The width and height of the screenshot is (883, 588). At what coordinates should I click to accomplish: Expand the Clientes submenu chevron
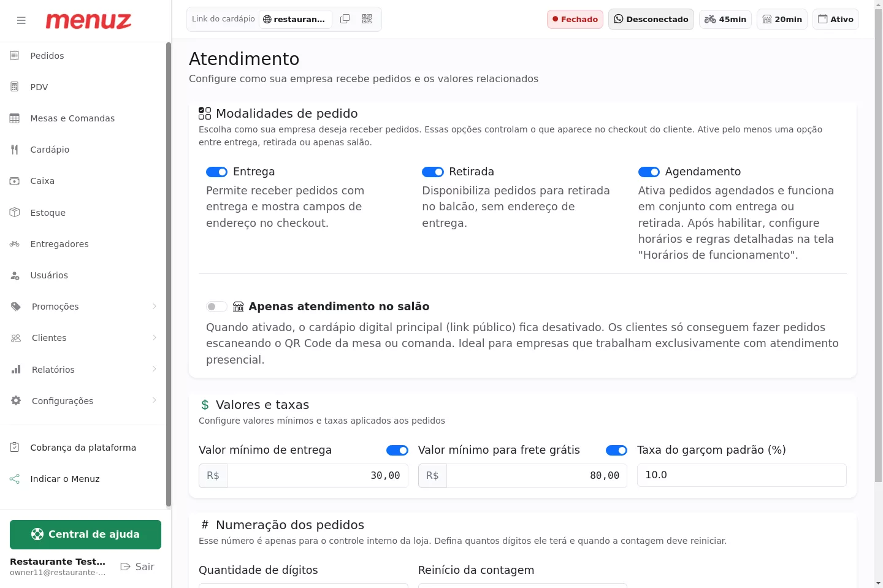[154, 338]
